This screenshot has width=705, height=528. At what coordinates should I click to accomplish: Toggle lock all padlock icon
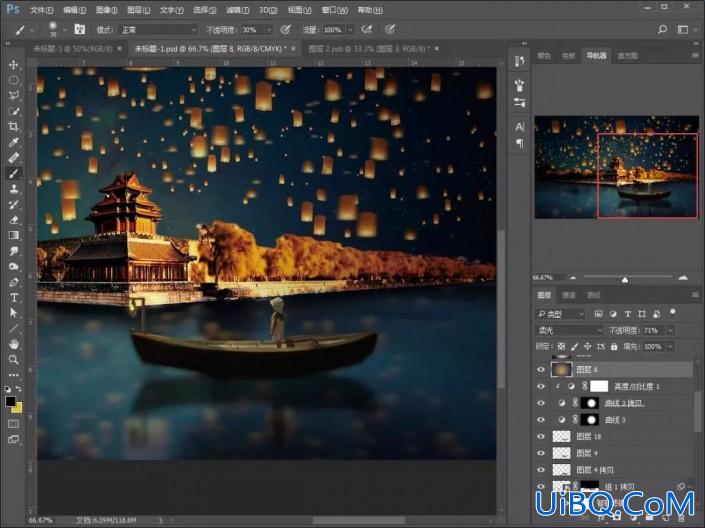coord(614,346)
